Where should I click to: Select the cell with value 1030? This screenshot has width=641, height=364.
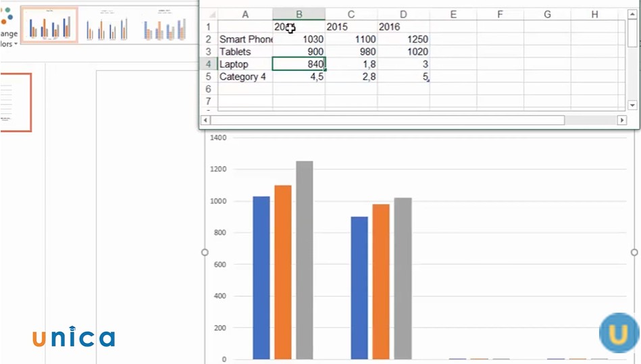[299, 39]
